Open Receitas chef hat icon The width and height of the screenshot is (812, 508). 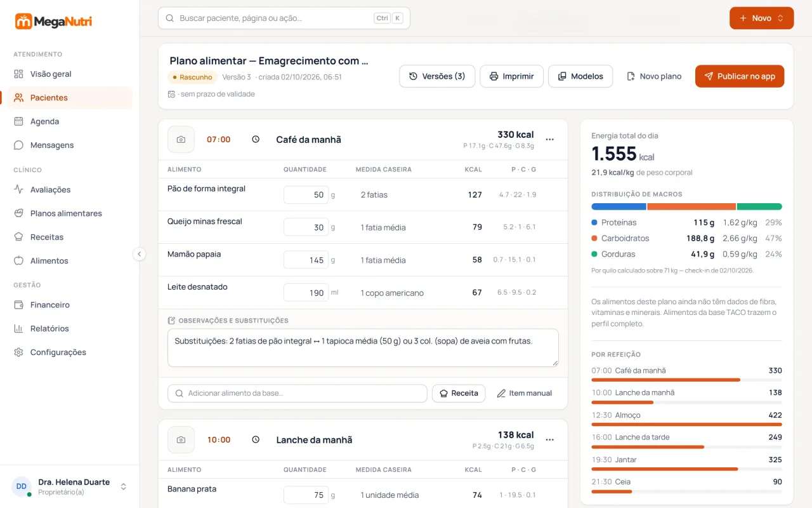click(x=18, y=237)
